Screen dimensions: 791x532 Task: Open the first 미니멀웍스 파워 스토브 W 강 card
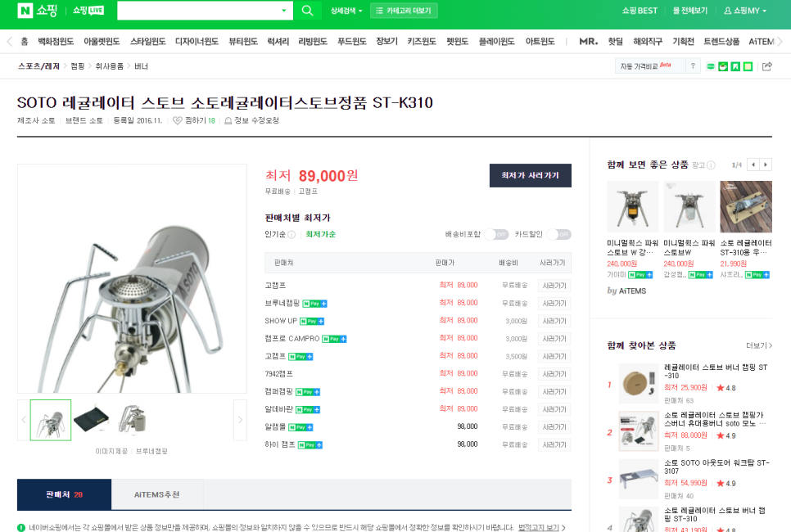coord(633,229)
